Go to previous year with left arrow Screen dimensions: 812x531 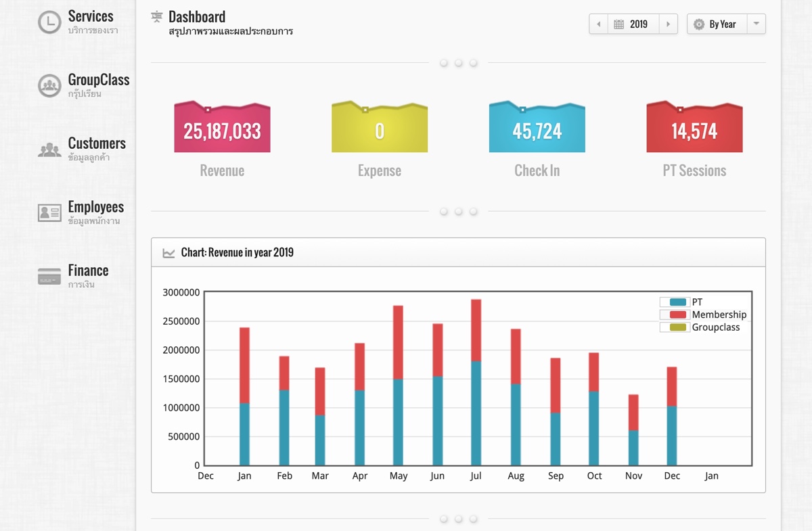[x=598, y=24]
